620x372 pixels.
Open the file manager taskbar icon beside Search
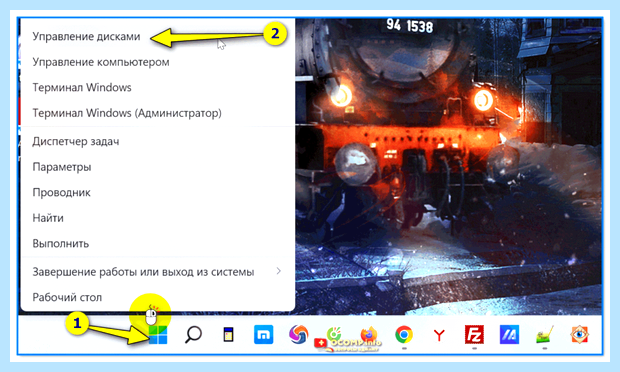(228, 335)
